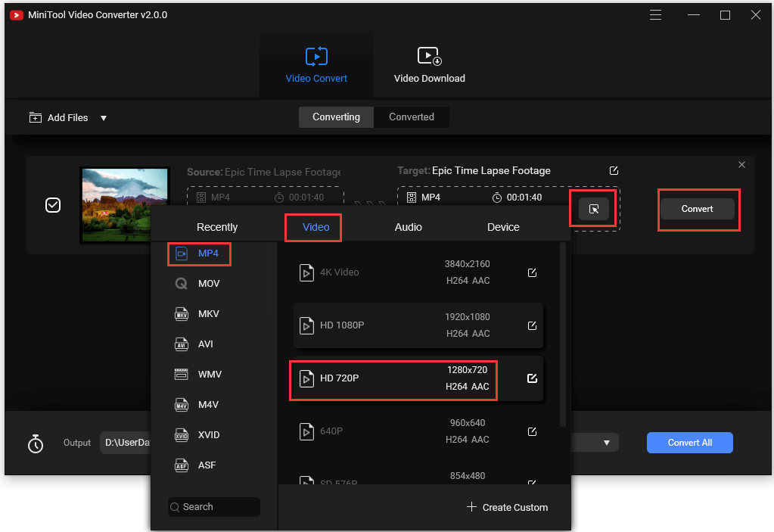Open the Audio format tab

click(409, 227)
